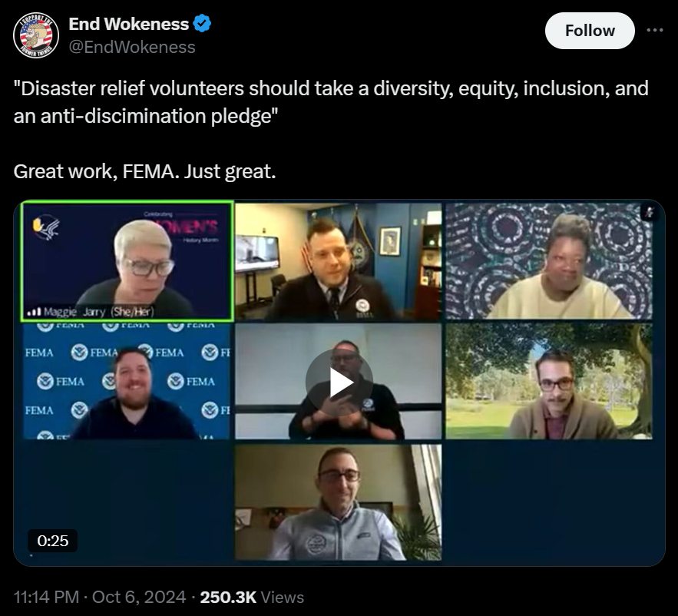
Task: Click the 0:25 video duration badge
Action: [x=52, y=541]
